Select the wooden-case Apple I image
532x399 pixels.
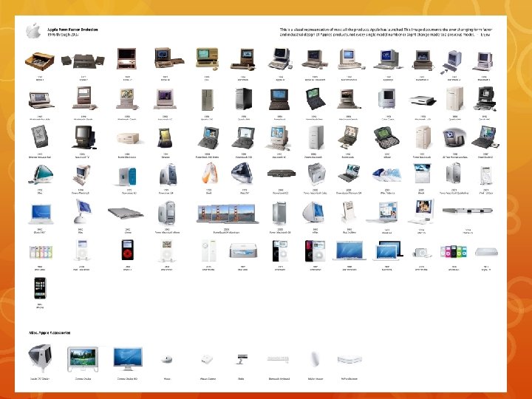tap(40, 61)
